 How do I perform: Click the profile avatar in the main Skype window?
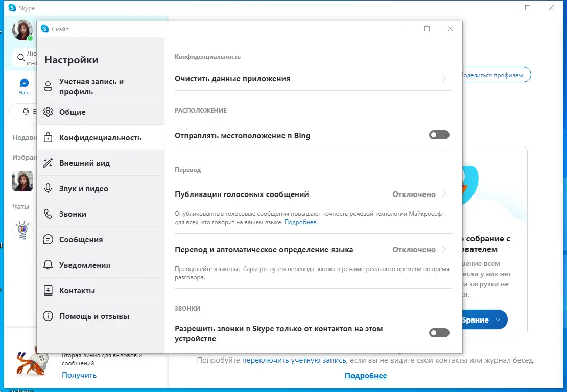click(x=22, y=30)
